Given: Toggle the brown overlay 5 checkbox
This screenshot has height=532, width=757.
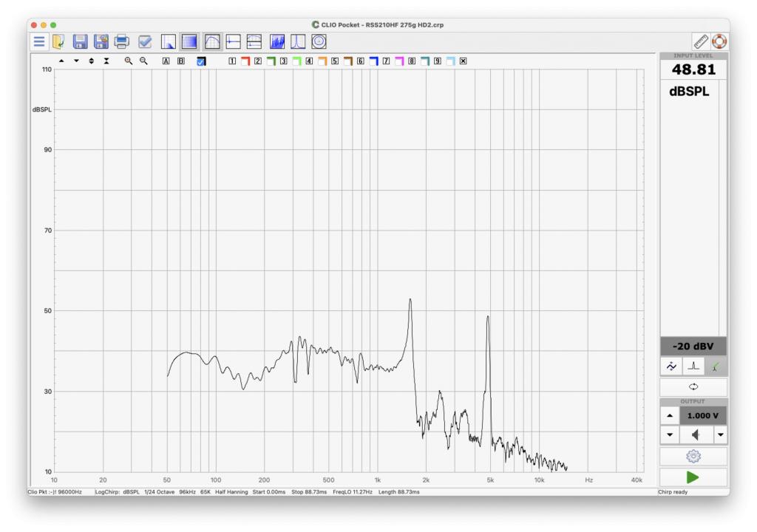Looking at the screenshot, I should click(348, 61).
